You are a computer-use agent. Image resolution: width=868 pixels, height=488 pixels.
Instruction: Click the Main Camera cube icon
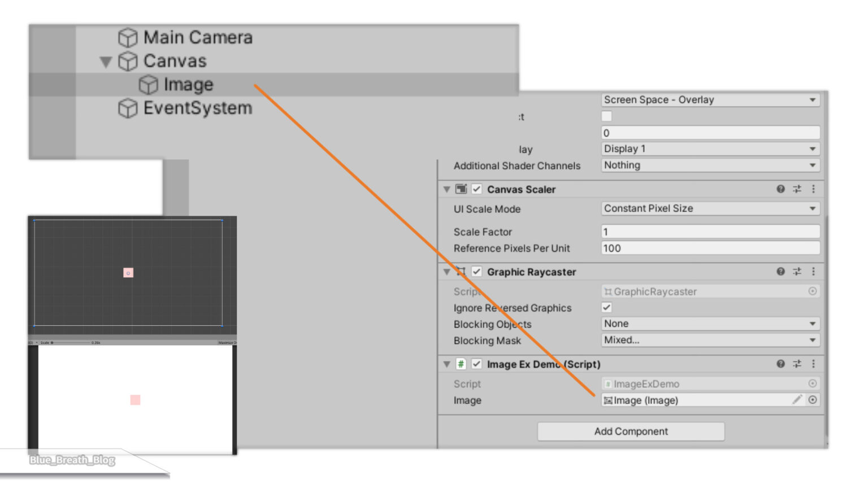pyautogui.click(x=129, y=37)
